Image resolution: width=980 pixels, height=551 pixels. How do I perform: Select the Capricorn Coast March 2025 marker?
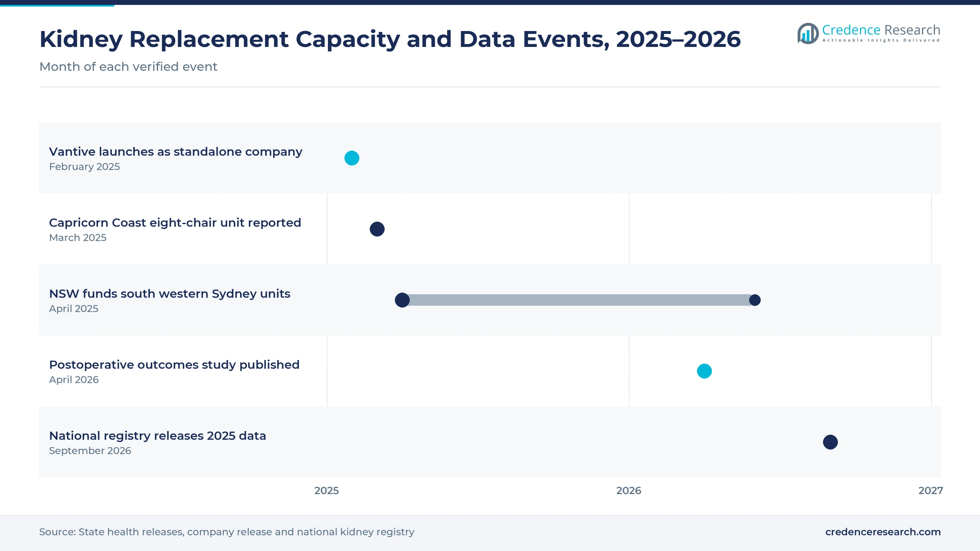pyautogui.click(x=377, y=229)
